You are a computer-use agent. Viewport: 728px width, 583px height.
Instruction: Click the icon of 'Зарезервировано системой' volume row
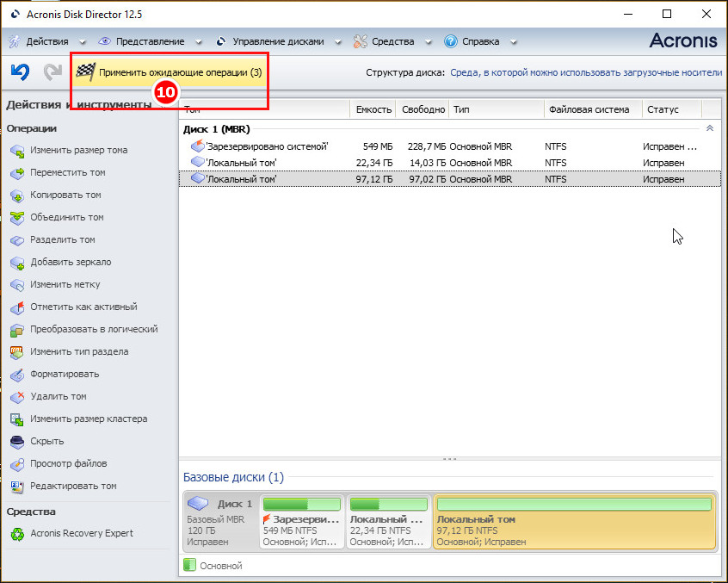point(198,146)
